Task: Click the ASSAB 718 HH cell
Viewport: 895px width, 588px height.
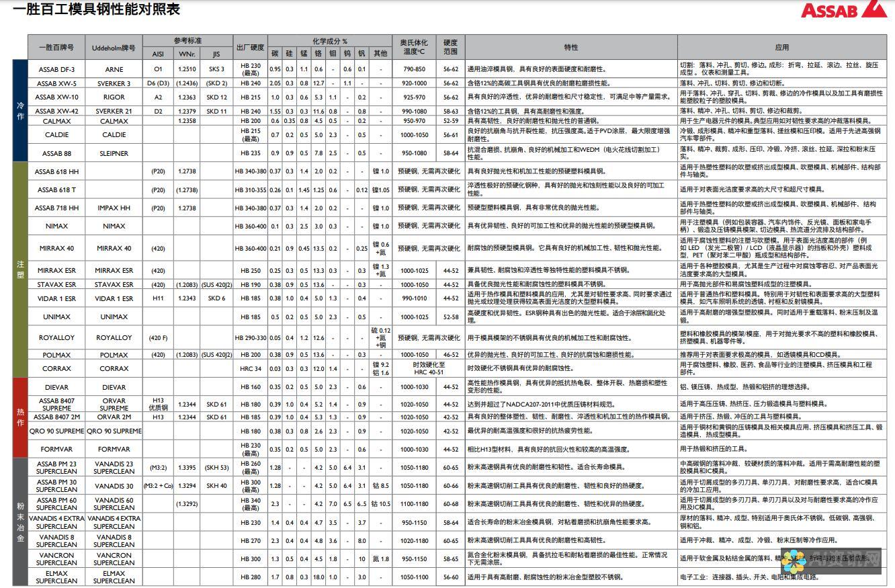Action: coord(56,208)
